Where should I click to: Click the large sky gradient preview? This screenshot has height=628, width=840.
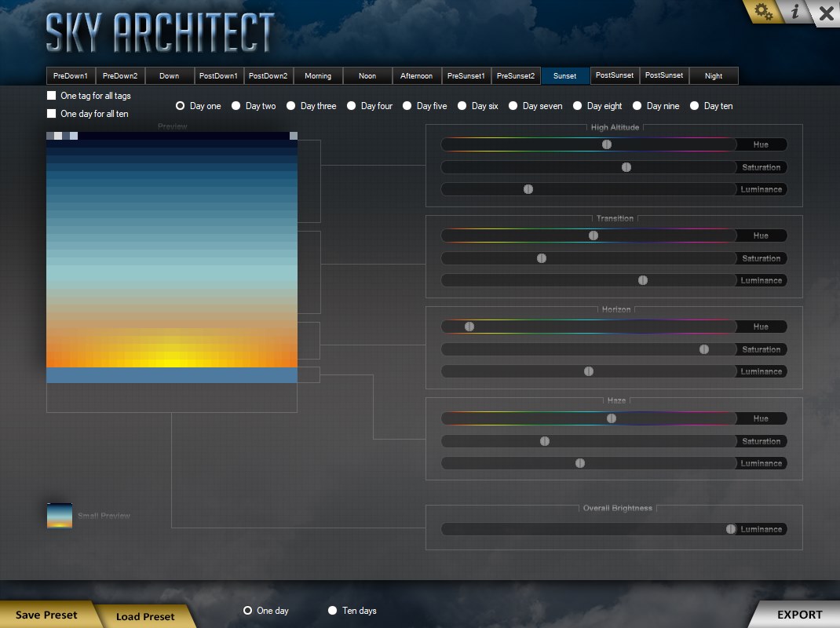[172, 251]
